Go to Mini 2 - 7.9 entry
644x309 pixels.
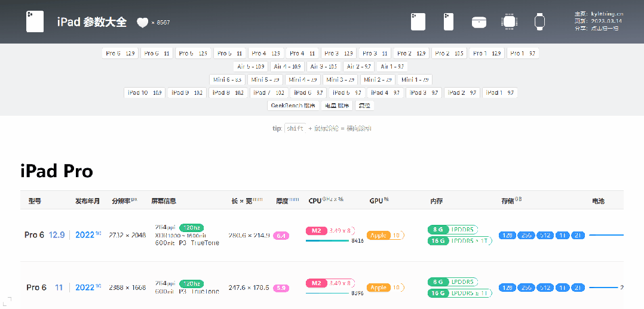coord(378,79)
